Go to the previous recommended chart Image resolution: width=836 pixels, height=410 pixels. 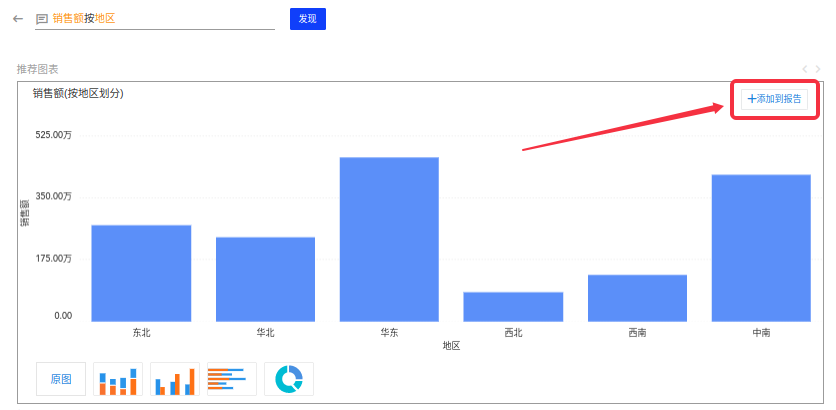[x=806, y=69]
